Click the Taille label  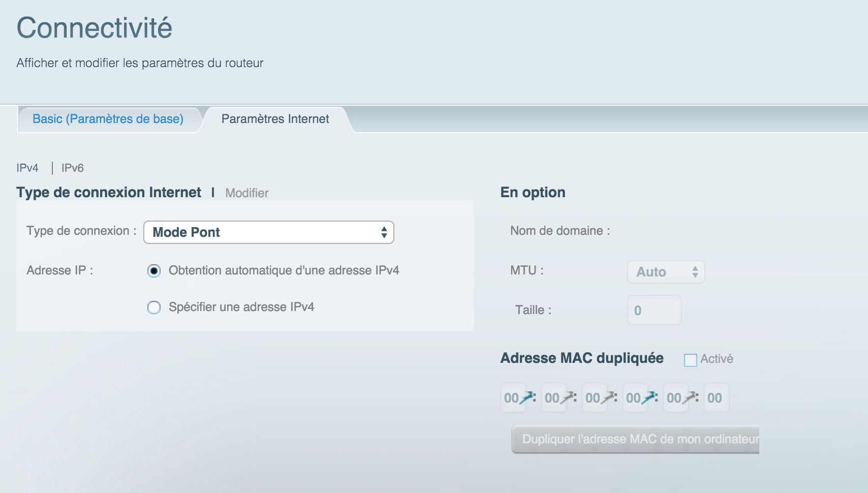pos(533,310)
